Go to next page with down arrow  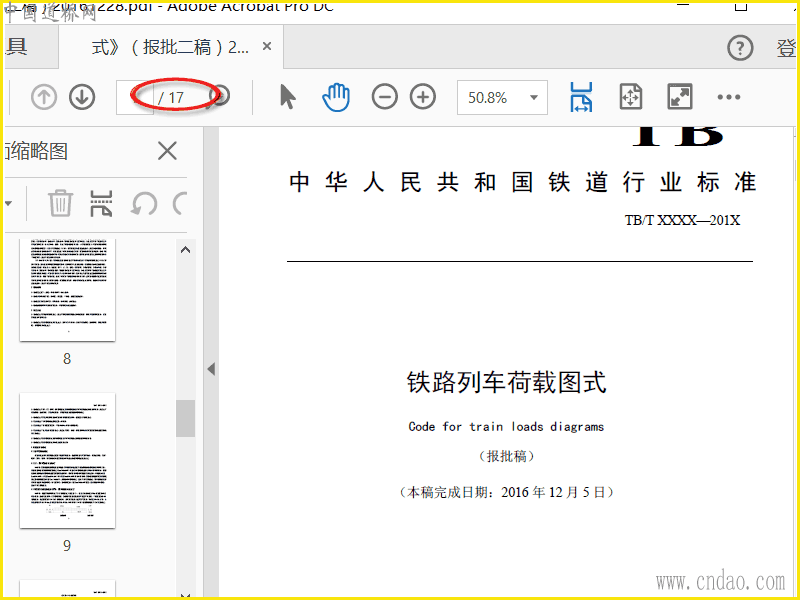pyautogui.click(x=82, y=97)
